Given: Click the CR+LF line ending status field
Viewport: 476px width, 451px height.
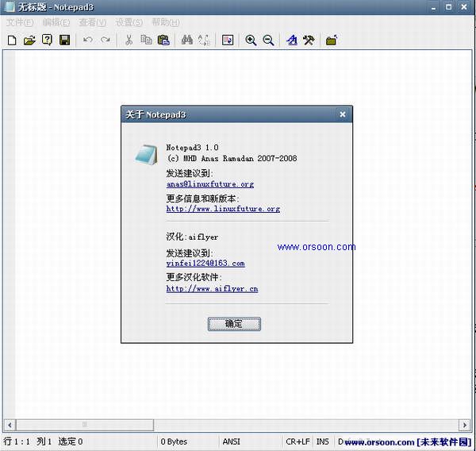Looking at the screenshot, I should click(x=297, y=441).
